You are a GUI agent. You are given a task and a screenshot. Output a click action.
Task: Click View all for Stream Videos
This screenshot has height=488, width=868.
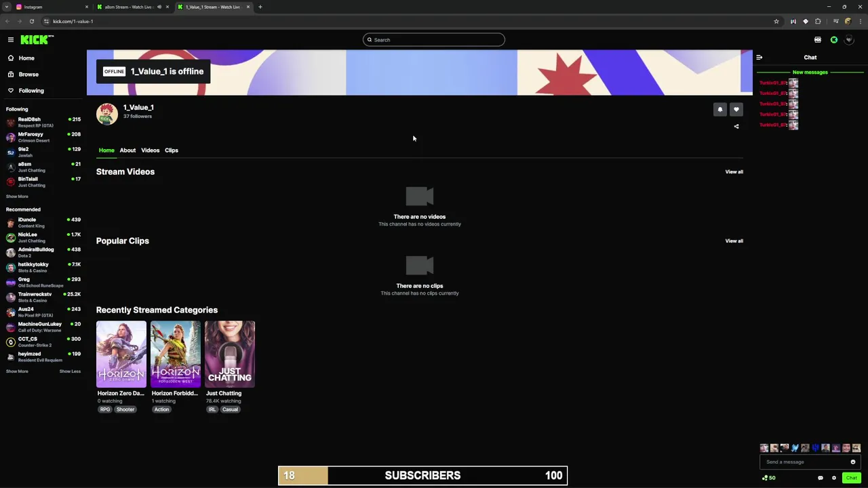734,172
